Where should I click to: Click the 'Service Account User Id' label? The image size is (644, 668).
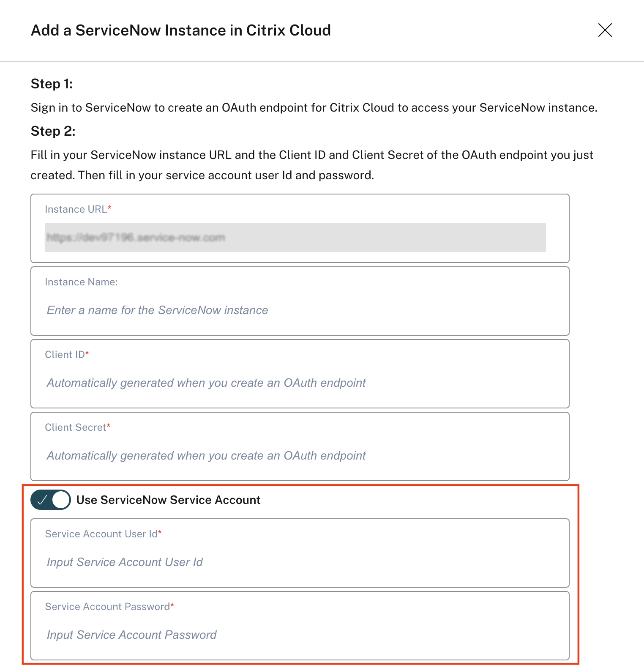click(101, 534)
